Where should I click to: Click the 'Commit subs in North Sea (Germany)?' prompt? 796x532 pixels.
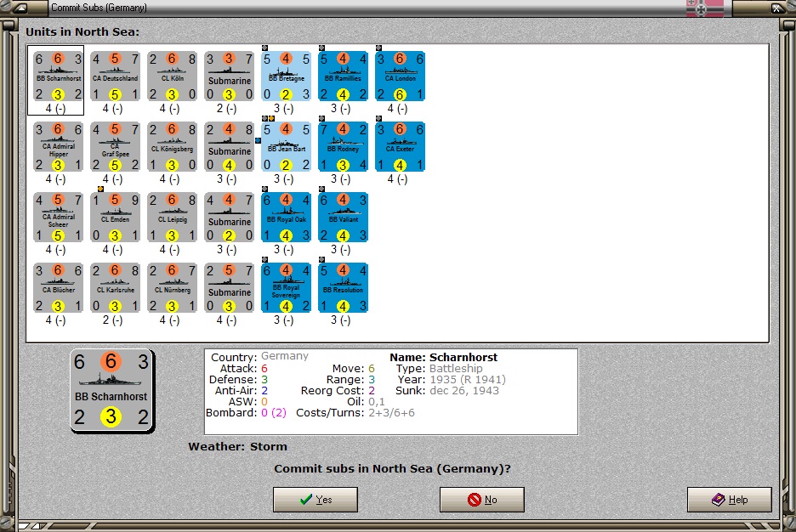(x=392, y=468)
